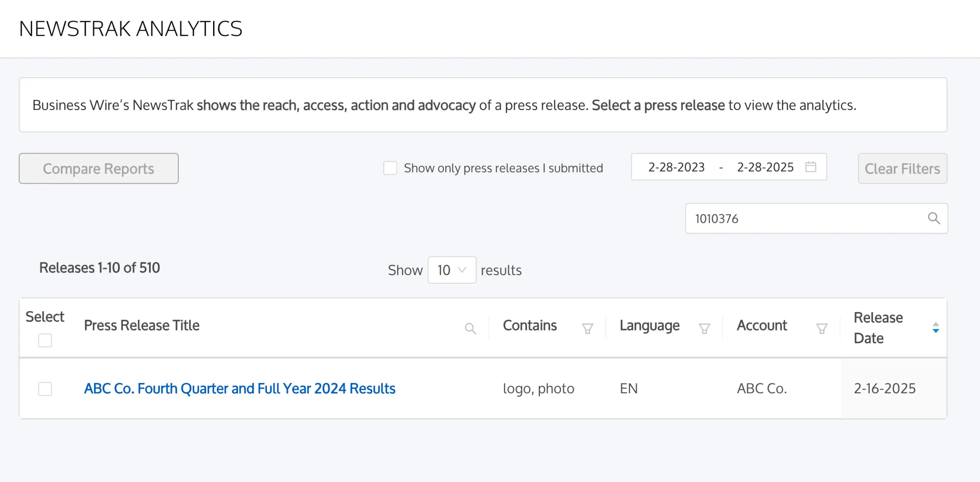Click the Releases 1-10 of 510 text
Screen dimensions: 980x482
pos(100,268)
